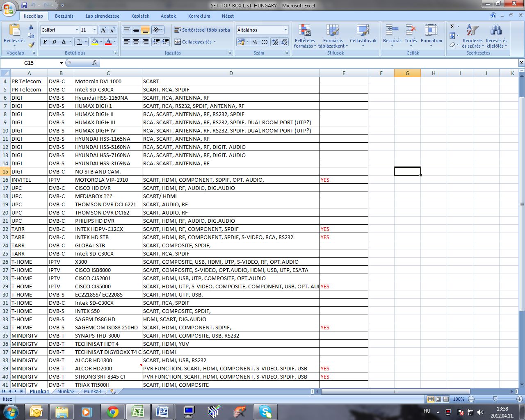Select the Format Painter brush icon

click(31, 44)
